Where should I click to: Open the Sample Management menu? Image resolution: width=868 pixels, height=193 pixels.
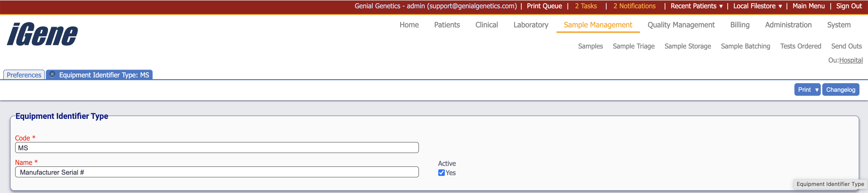coord(598,25)
